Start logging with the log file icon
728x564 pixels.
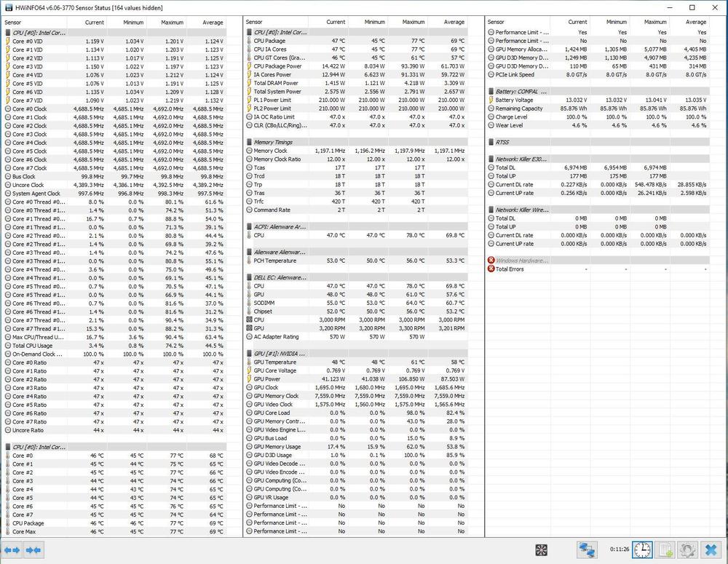click(x=665, y=550)
